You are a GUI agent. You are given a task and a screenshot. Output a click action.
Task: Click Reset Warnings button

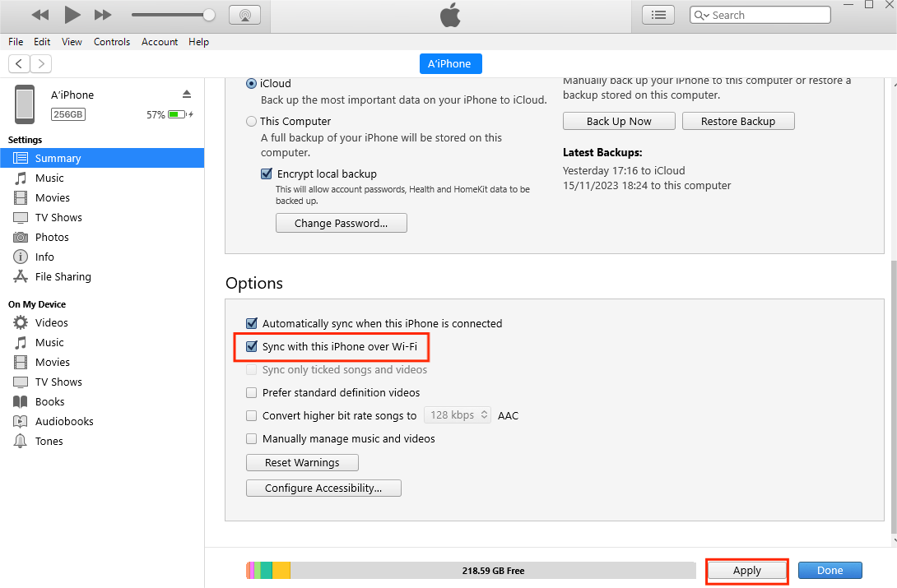point(302,462)
